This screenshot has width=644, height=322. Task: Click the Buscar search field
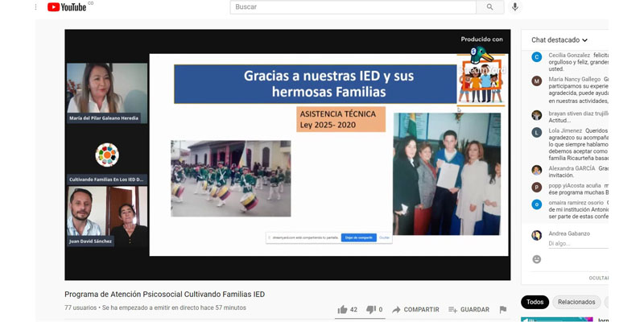click(353, 7)
